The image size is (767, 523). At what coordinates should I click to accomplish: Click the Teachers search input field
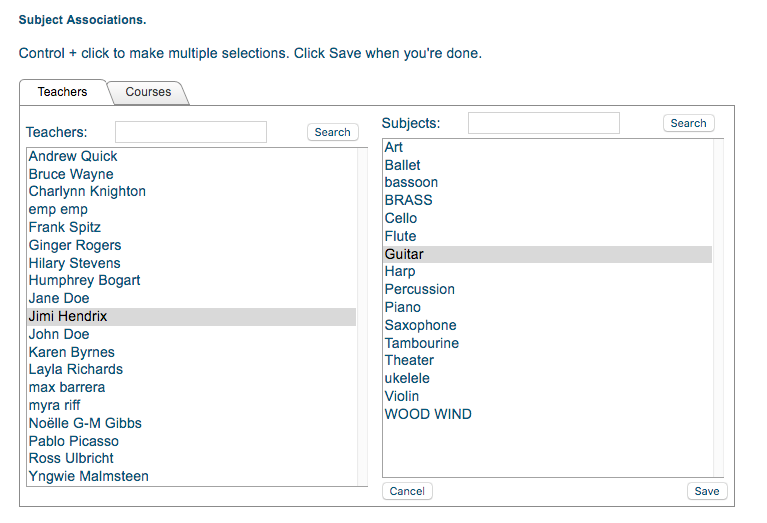click(x=190, y=132)
